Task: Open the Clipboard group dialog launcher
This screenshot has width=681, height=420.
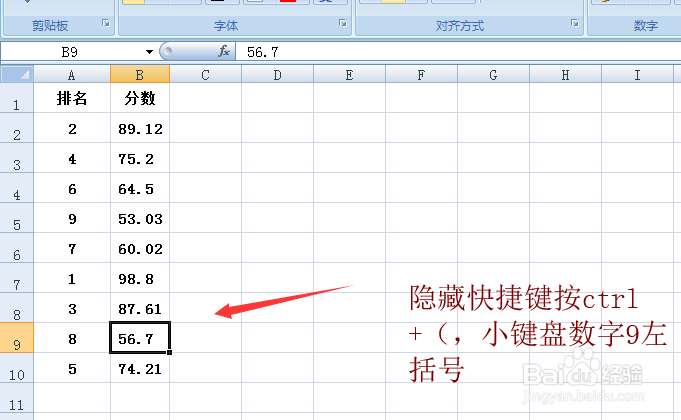Action: coord(106,23)
